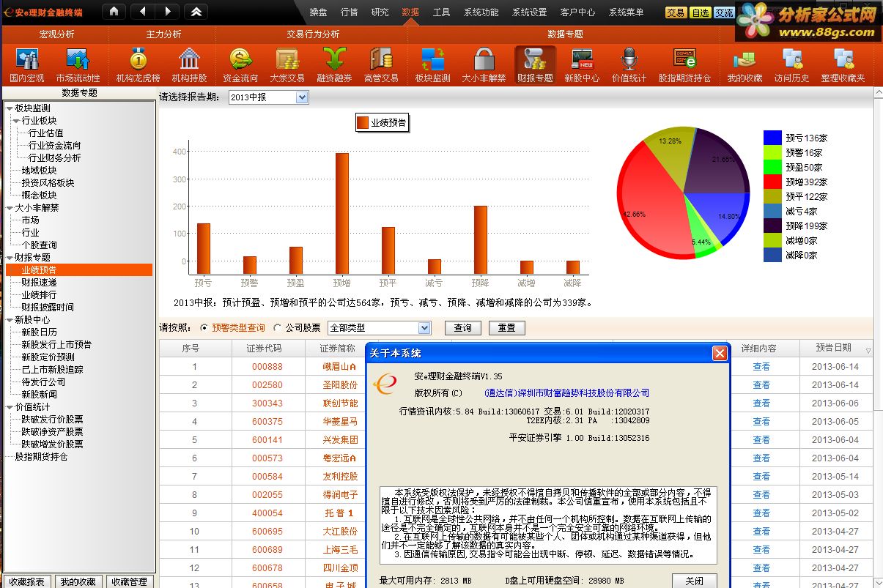Viewport: 883px width, 588px height.
Task: Click the double up-arrow collapse icon
Action: tap(195, 11)
